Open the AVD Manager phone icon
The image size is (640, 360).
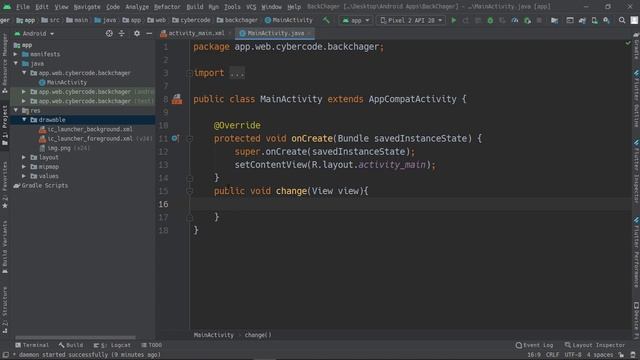[x=594, y=20]
